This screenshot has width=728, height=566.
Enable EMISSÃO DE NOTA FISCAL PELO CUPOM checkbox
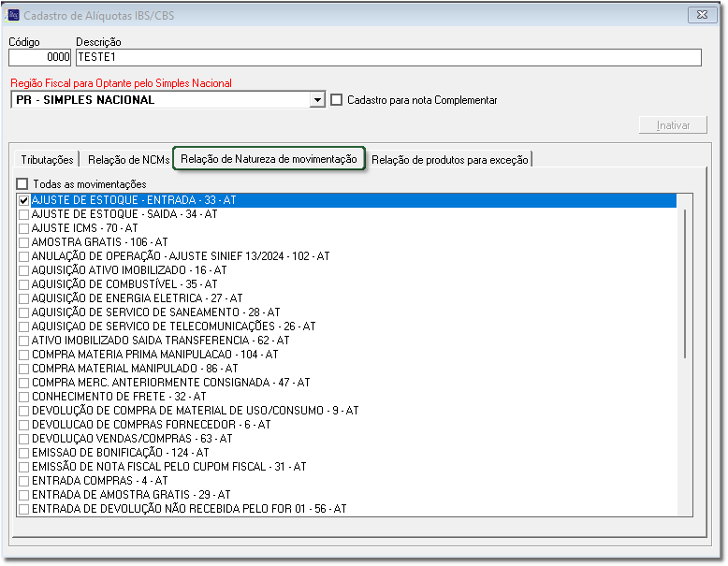click(x=23, y=467)
